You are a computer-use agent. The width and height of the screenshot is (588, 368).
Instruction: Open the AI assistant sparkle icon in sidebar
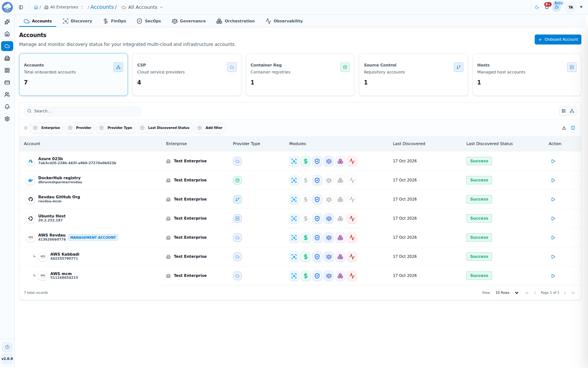coord(7,22)
